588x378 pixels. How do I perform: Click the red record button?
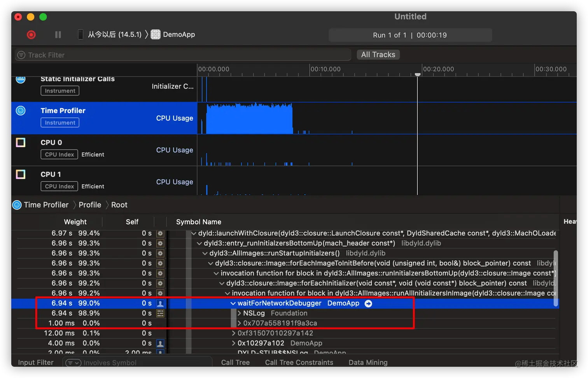coord(31,35)
